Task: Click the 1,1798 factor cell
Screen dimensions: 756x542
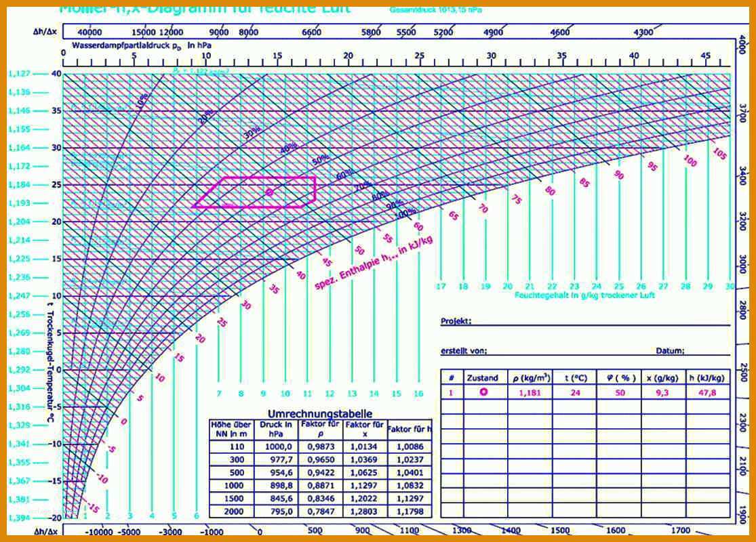Action: pos(410,512)
